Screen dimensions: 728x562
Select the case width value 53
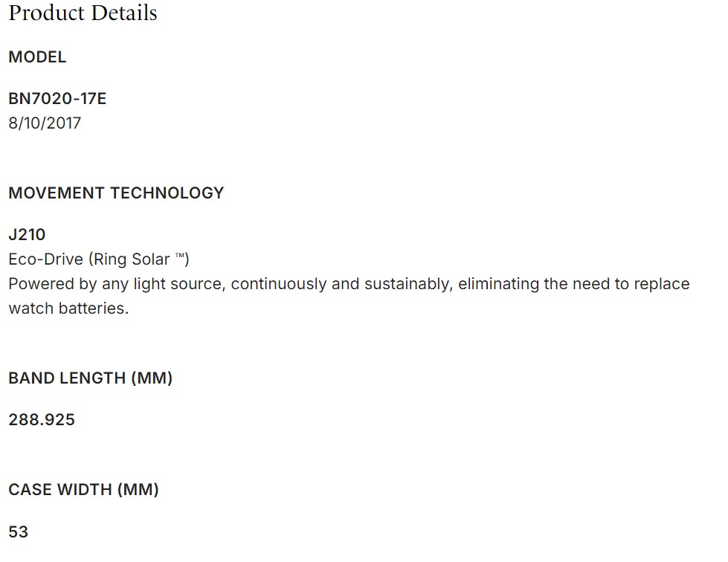coord(19,532)
